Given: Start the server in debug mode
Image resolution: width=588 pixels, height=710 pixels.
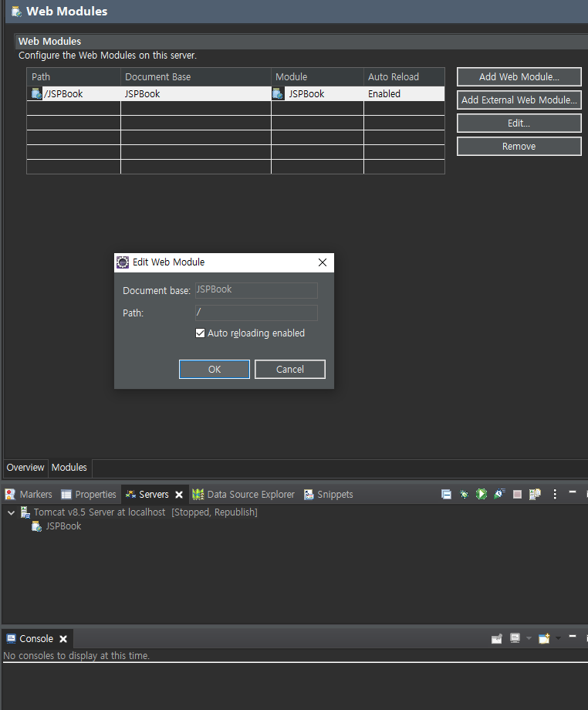Looking at the screenshot, I should coord(464,494).
